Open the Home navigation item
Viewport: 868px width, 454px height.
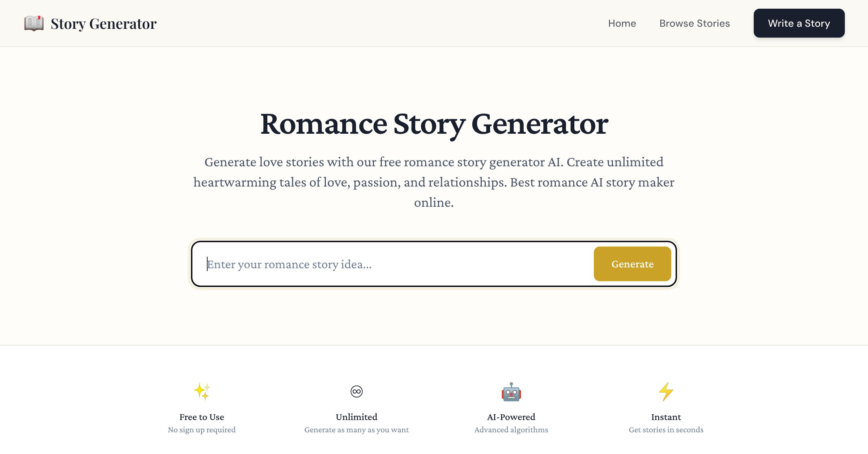point(622,23)
